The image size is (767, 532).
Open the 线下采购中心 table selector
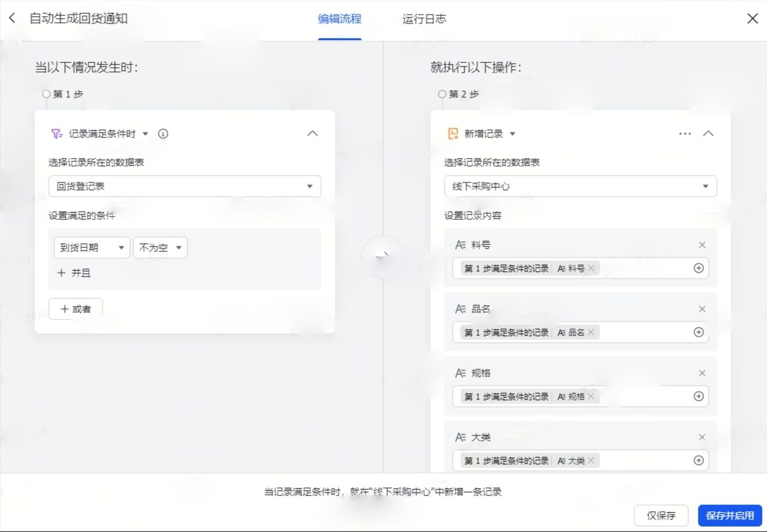coord(580,186)
